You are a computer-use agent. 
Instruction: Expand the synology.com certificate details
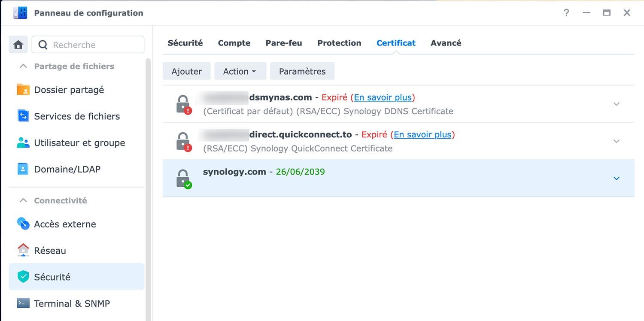pyautogui.click(x=617, y=179)
